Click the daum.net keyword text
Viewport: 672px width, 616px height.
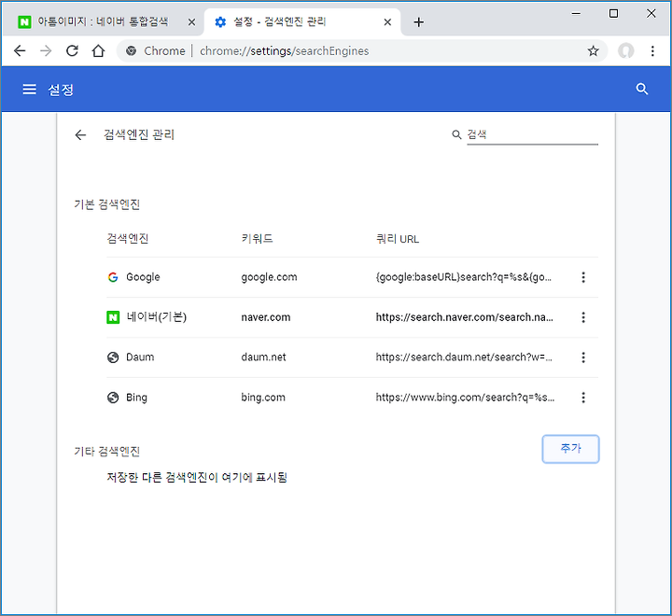[x=263, y=357]
